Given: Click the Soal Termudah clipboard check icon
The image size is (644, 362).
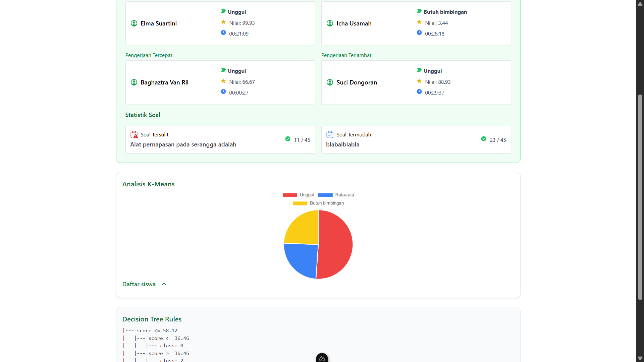Looking at the screenshot, I should click(x=330, y=135).
